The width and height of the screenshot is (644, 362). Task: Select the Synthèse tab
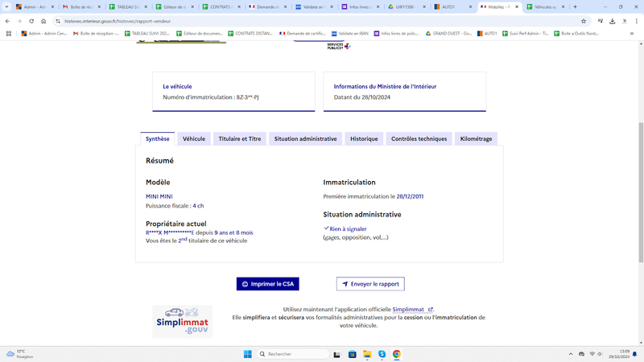coord(157,138)
